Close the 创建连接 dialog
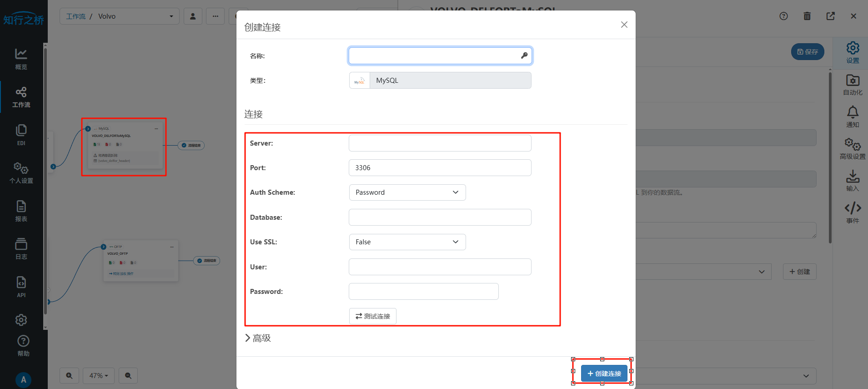Screen dimensions: 868x389 624,25
